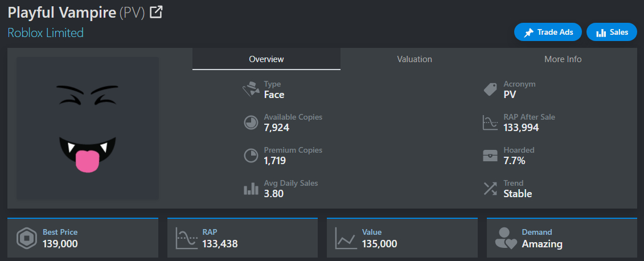
Task: Select the 139,000 best price value
Action: (60, 244)
